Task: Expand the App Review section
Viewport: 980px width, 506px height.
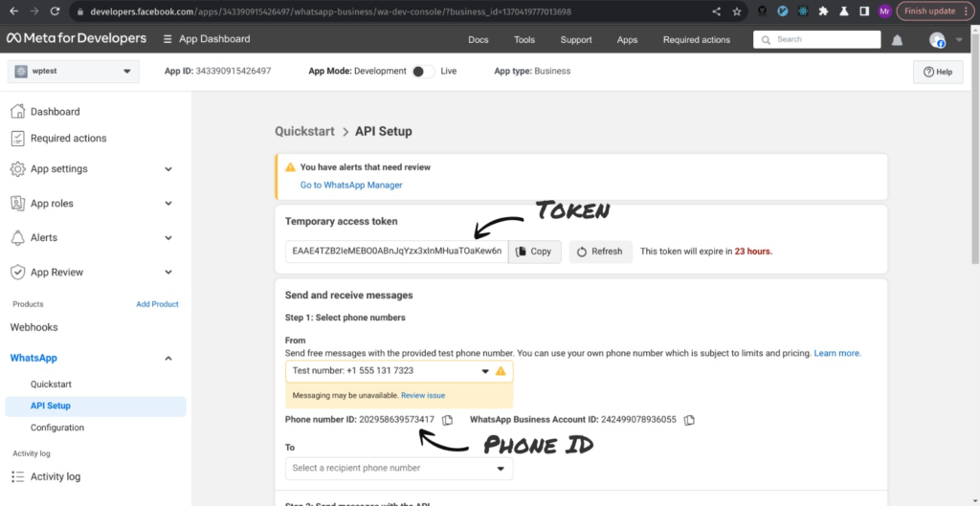Action: pyautogui.click(x=168, y=273)
